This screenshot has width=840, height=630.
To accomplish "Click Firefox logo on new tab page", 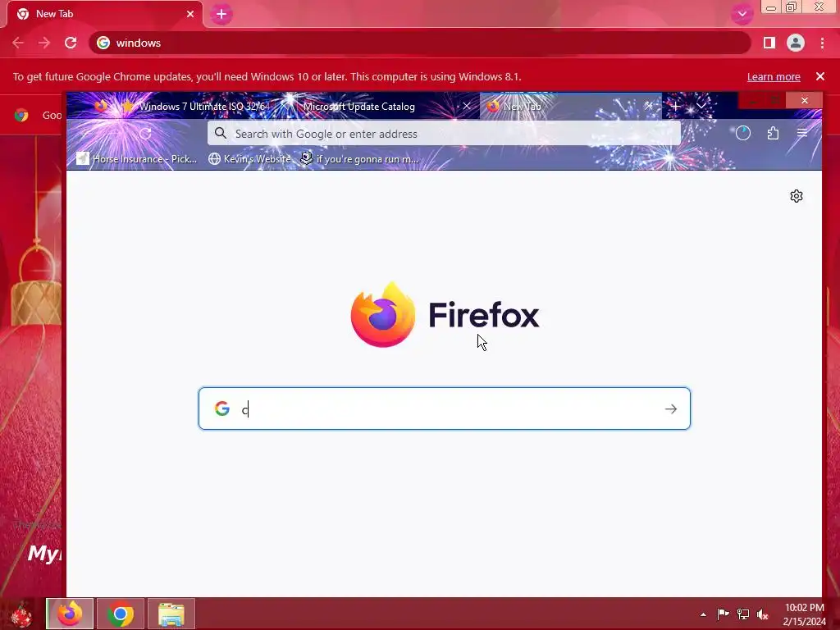I will pyautogui.click(x=445, y=315).
